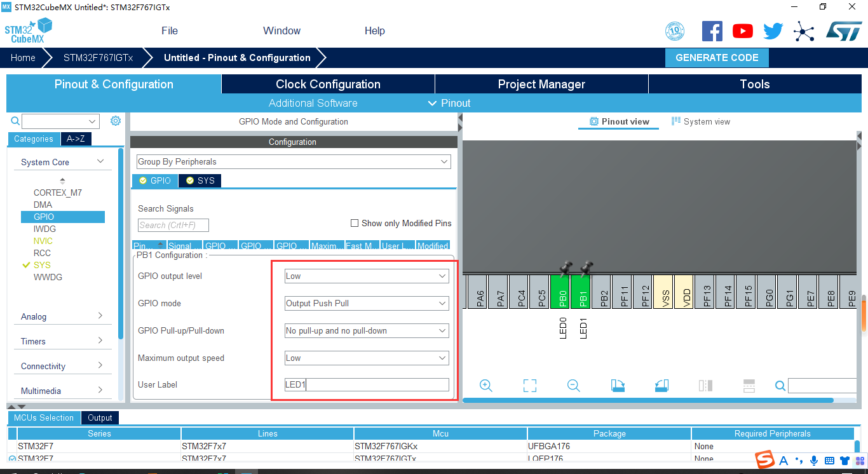Viewport: 868px width, 474px height.
Task: Open the ST Facebook page
Action: point(712,31)
